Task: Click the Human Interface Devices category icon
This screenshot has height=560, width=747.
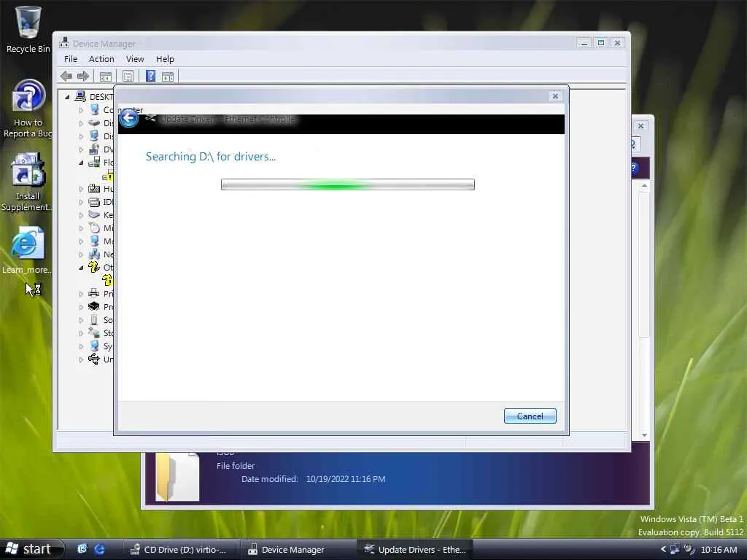Action: point(94,189)
